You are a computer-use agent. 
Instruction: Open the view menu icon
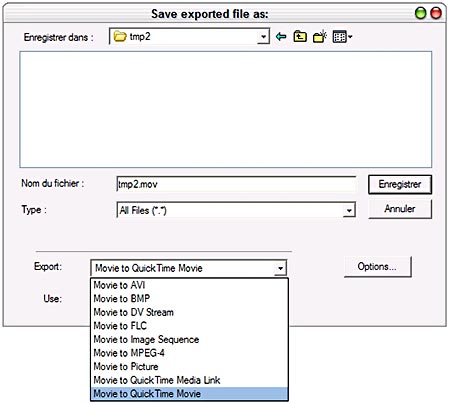(x=342, y=36)
